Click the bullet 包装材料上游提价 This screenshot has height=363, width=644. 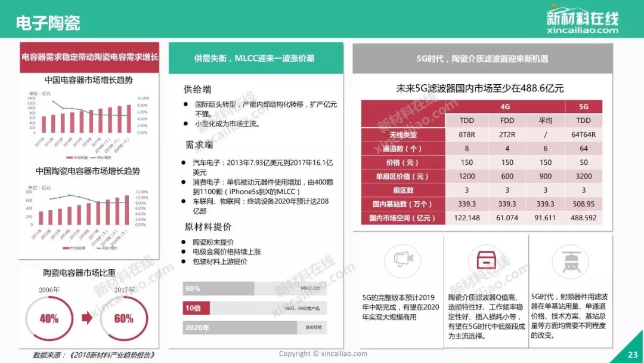pos(220,262)
